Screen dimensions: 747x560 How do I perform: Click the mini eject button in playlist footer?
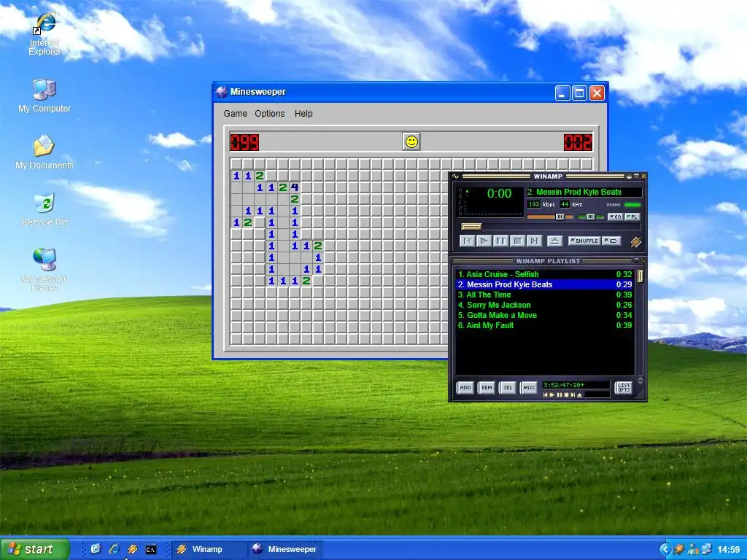click(579, 394)
